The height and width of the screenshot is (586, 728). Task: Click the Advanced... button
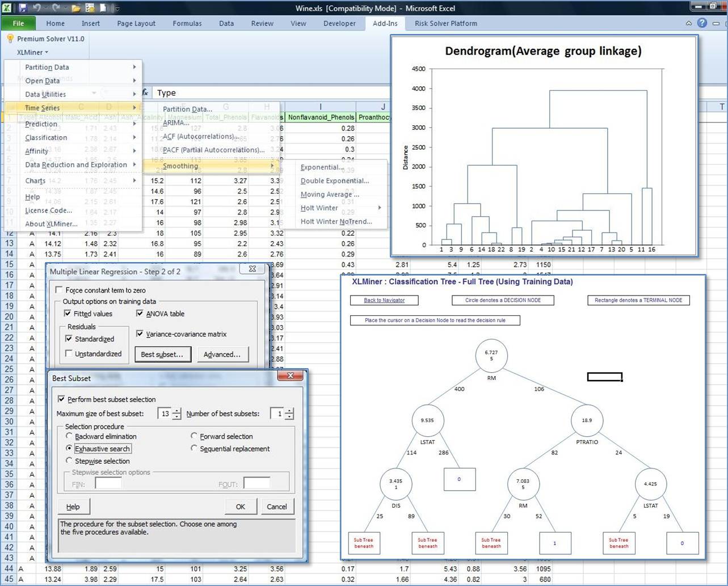click(222, 354)
